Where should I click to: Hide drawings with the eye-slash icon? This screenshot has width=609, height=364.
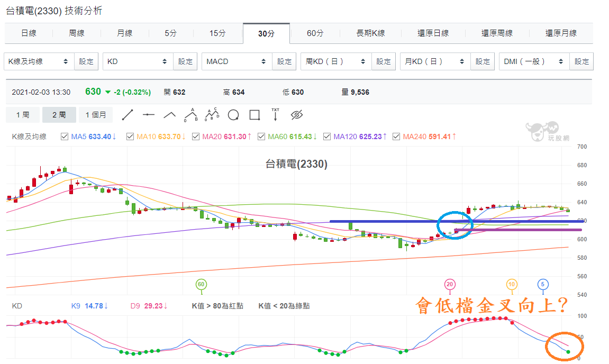297,115
